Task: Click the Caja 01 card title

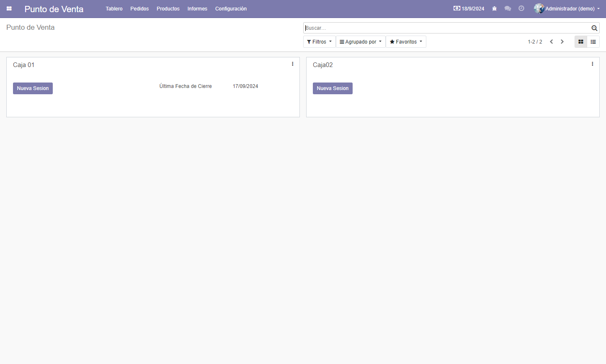Action: 23,65
